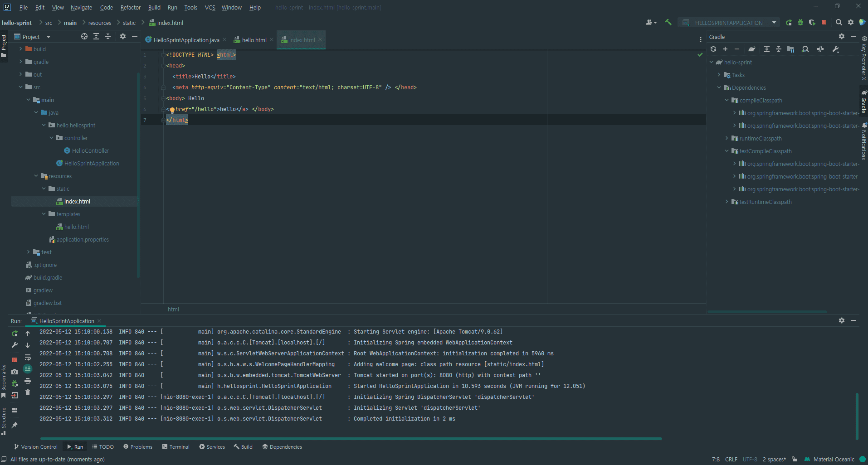Toggle read-only lock icon in status bar
The height and width of the screenshot is (465, 868).
pyautogui.click(x=795, y=459)
